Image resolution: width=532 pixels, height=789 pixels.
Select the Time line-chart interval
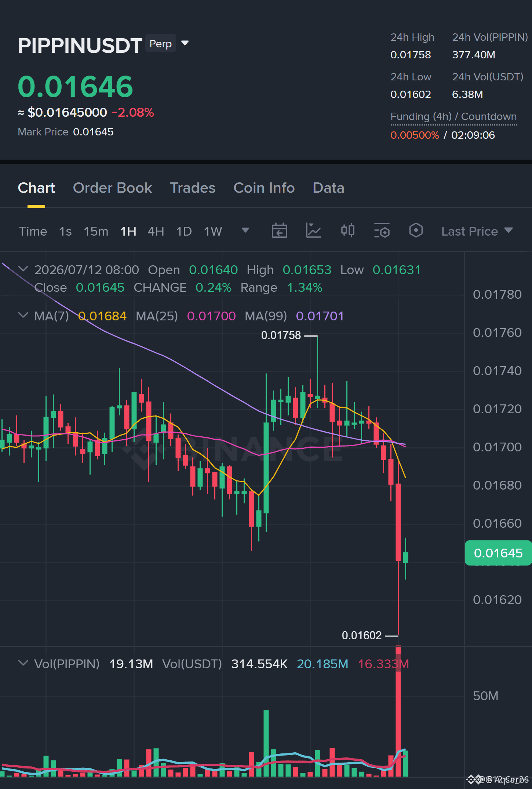(x=33, y=231)
